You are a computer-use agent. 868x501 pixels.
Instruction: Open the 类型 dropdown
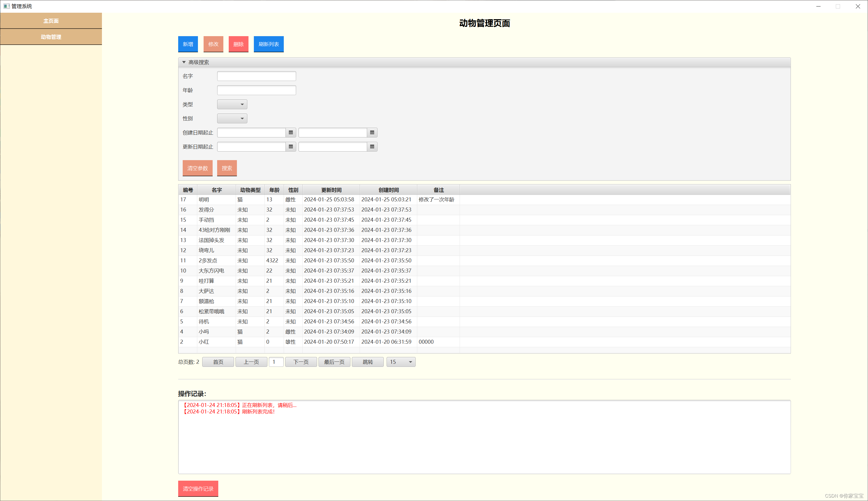pos(232,104)
